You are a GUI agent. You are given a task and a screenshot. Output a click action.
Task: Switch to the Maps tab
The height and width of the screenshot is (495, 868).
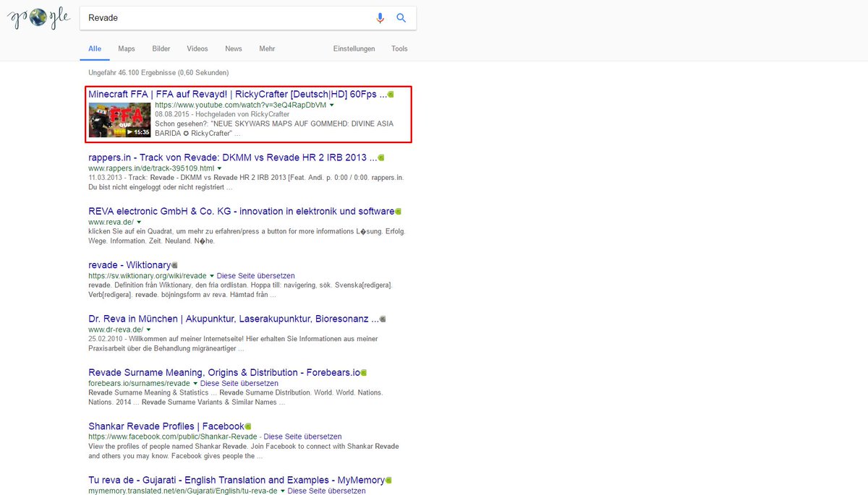(x=127, y=49)
